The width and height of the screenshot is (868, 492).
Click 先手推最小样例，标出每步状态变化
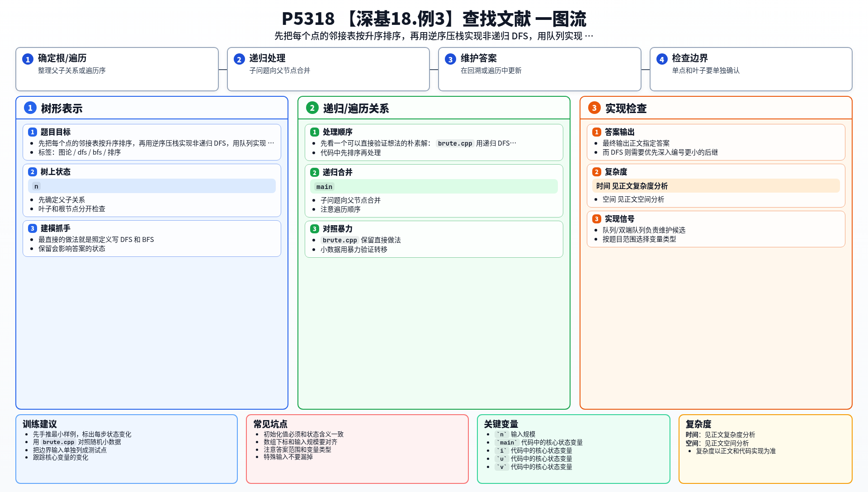tap(82, 434)
